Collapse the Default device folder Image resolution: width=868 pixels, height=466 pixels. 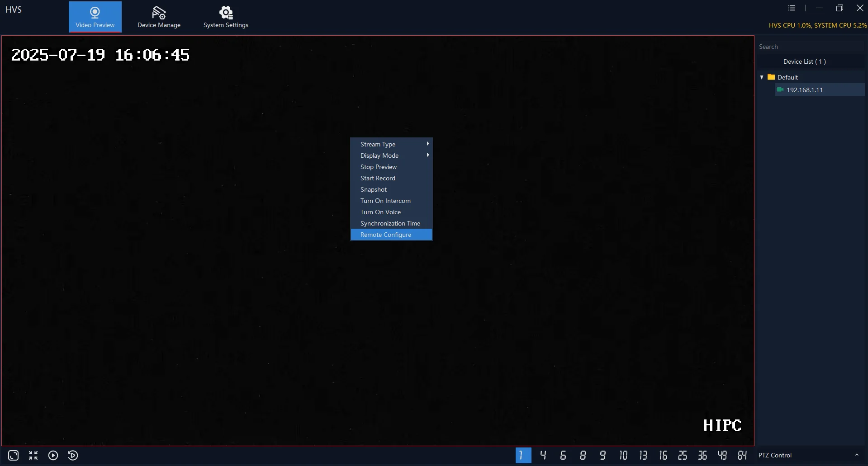click(762, 77)
